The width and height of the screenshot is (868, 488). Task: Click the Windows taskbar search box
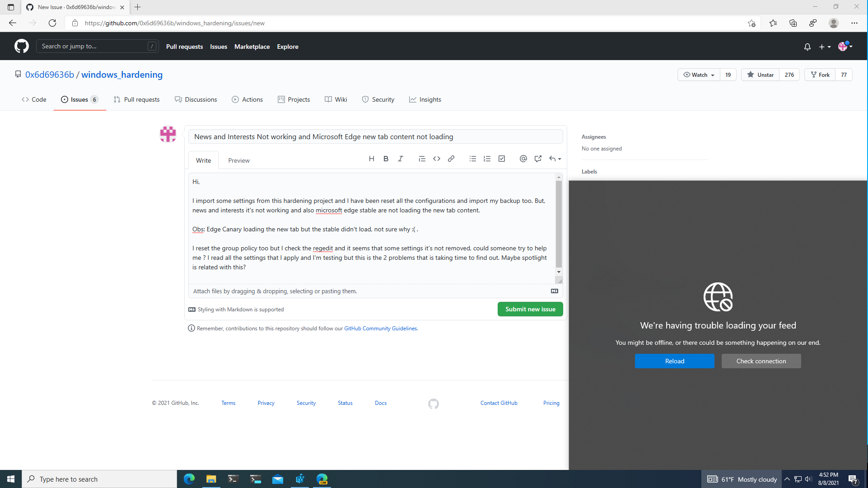(x=99, y=479)
